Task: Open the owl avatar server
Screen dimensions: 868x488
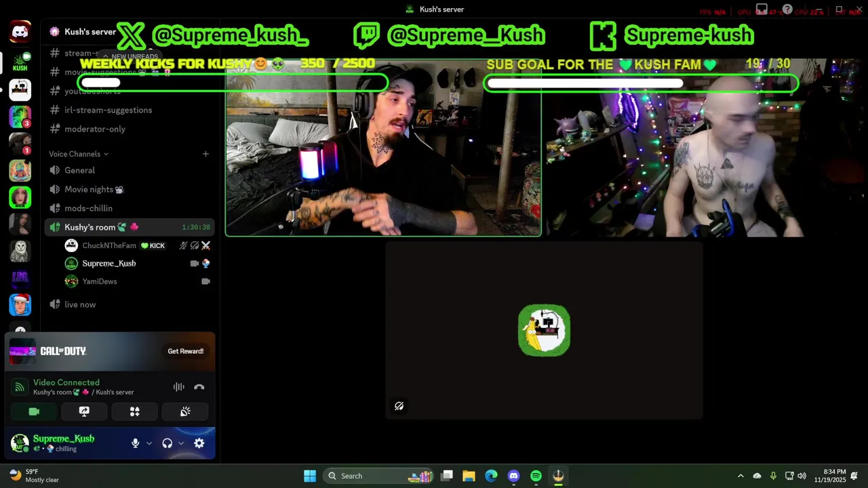Action: pos(20,251)
